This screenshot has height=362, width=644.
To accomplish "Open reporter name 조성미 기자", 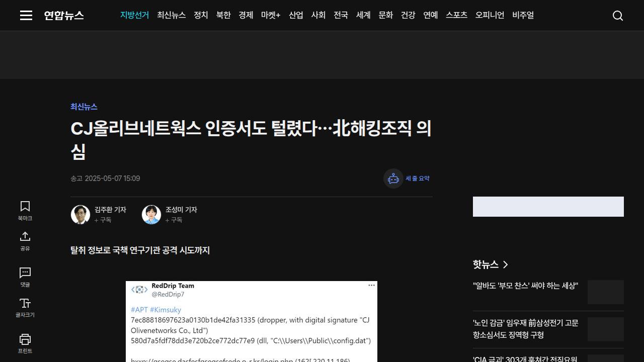I will coord(181,210).
